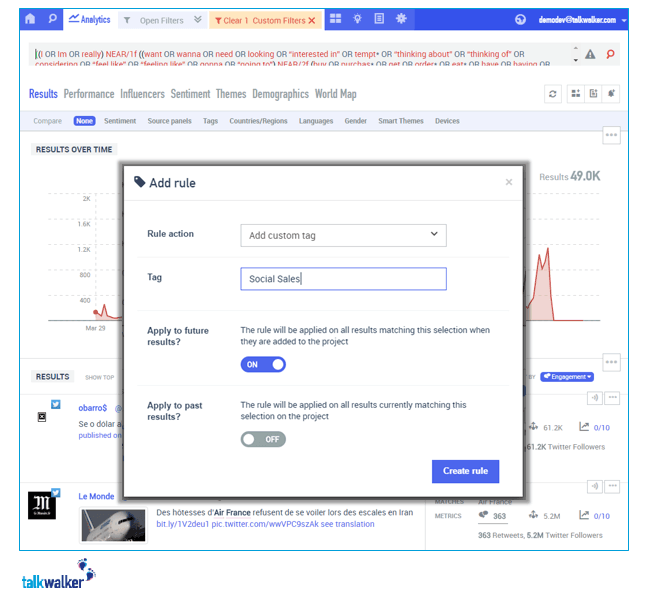Viewport: 664px width, 601px height.
Task: Compare by Sentiment in compare bar
Action: click(x=120, y=121)
